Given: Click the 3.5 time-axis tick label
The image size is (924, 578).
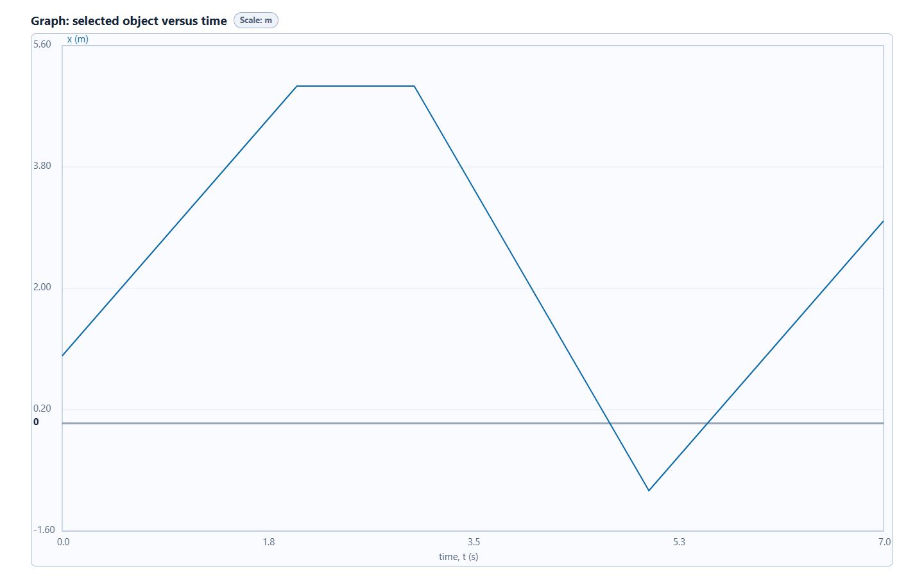Looking at the screenshot, I should (x=474, y=542).
